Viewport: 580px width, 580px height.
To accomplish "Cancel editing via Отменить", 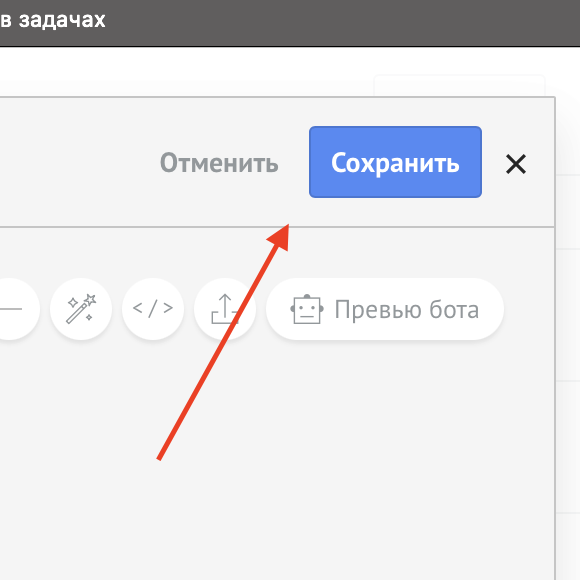I will point(219,163).
